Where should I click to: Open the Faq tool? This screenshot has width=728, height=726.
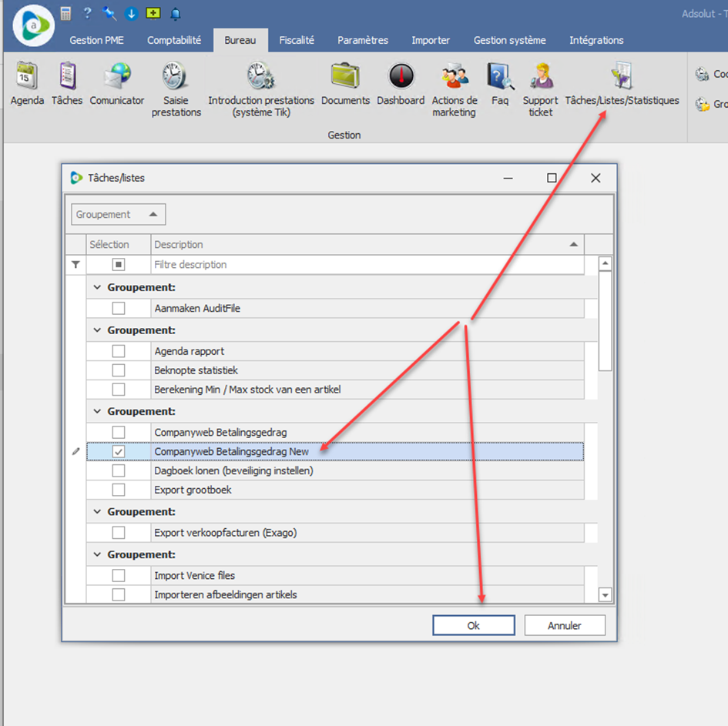[x=500, y=83]
